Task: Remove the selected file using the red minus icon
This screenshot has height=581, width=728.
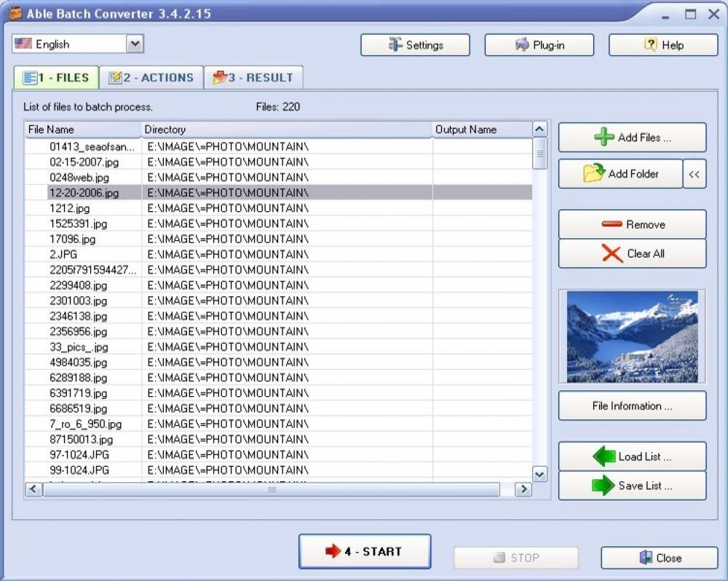Action: (631, 224)
